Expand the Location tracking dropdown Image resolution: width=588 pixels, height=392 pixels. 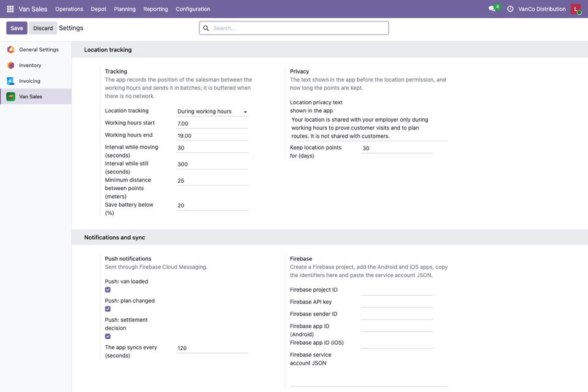point(212,112)
